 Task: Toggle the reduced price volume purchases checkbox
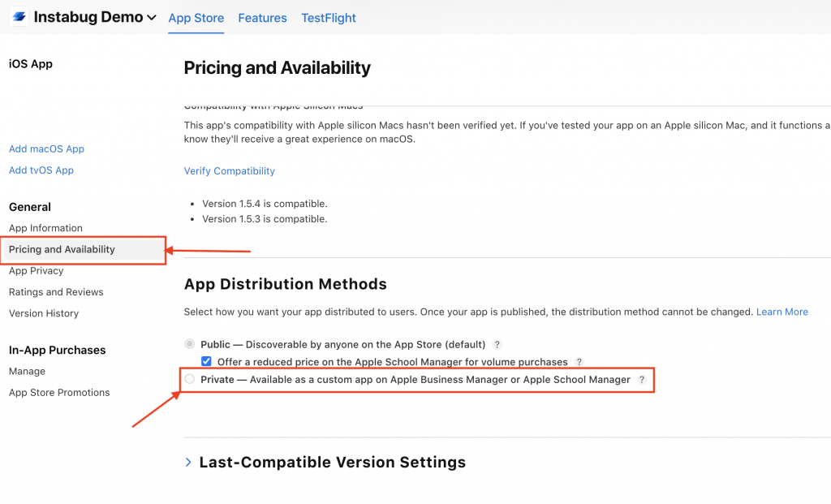tap(206, 361)
